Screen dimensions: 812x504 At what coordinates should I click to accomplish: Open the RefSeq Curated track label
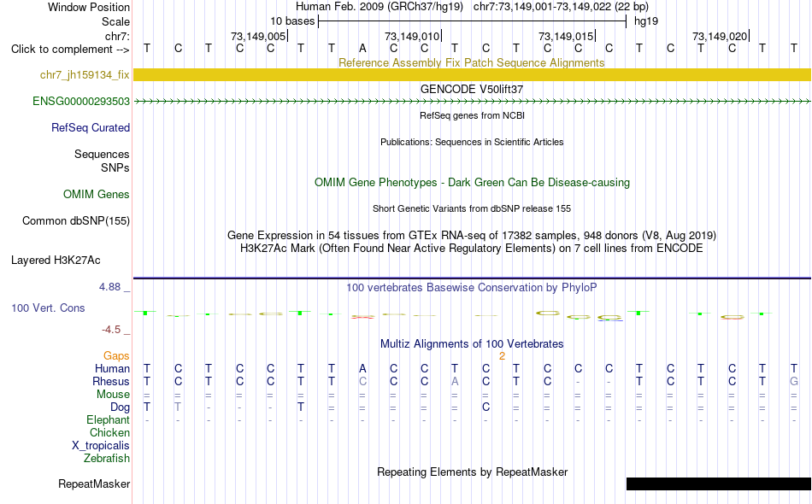tap(91, 128)
